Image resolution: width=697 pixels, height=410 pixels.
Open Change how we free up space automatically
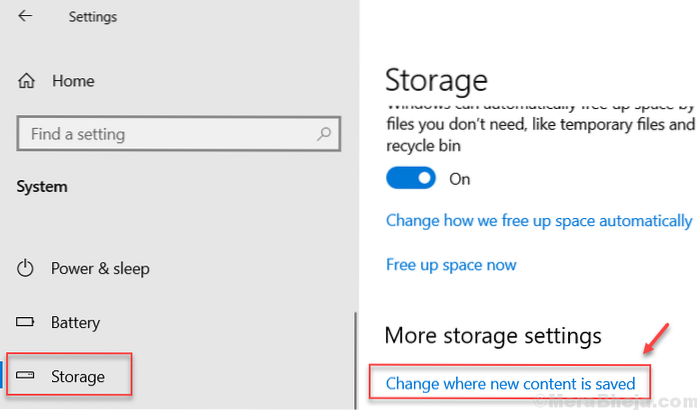(x=538, y=220)
